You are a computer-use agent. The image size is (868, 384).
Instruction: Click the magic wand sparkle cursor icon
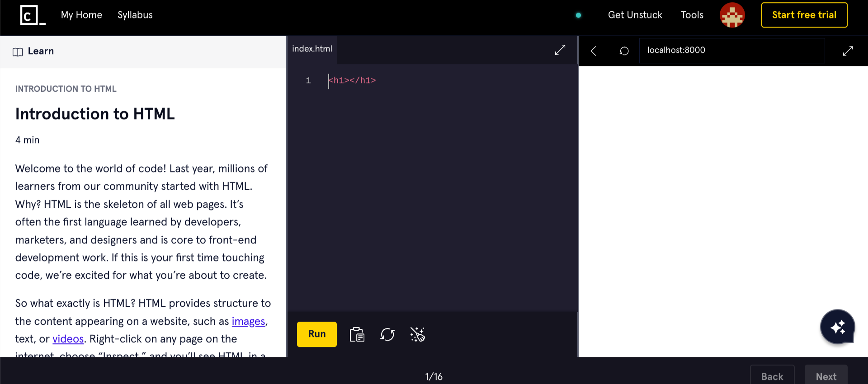[417, 335]
